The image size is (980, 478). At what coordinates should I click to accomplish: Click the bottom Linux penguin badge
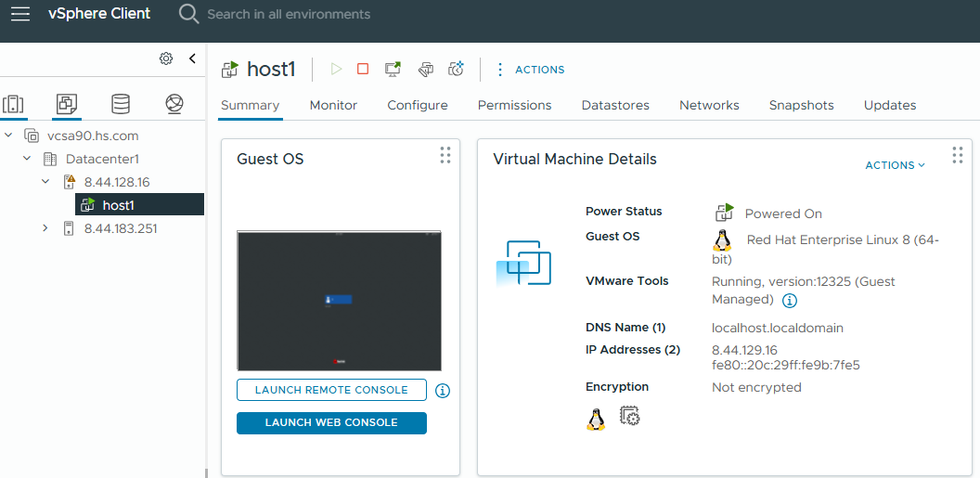pyautogui.click(x=596, y=420)
